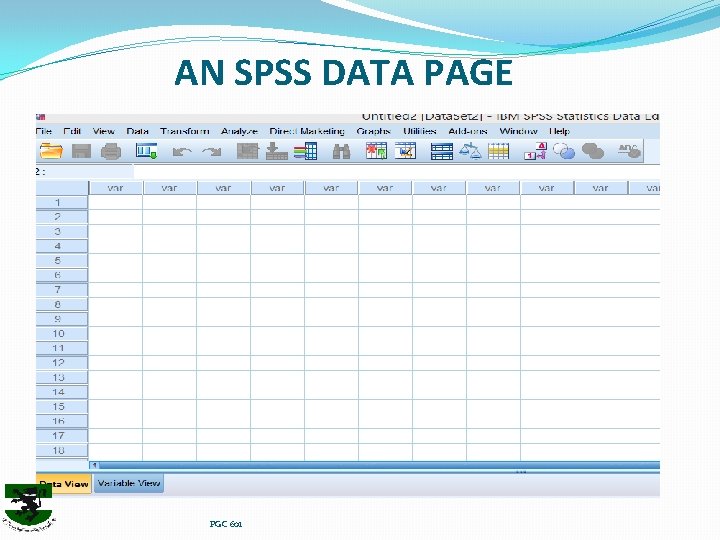Image resolution: width=720 pixels, height=540 pixels.
Task: Switch to the Variable View tab
Action: pos(129,484)
